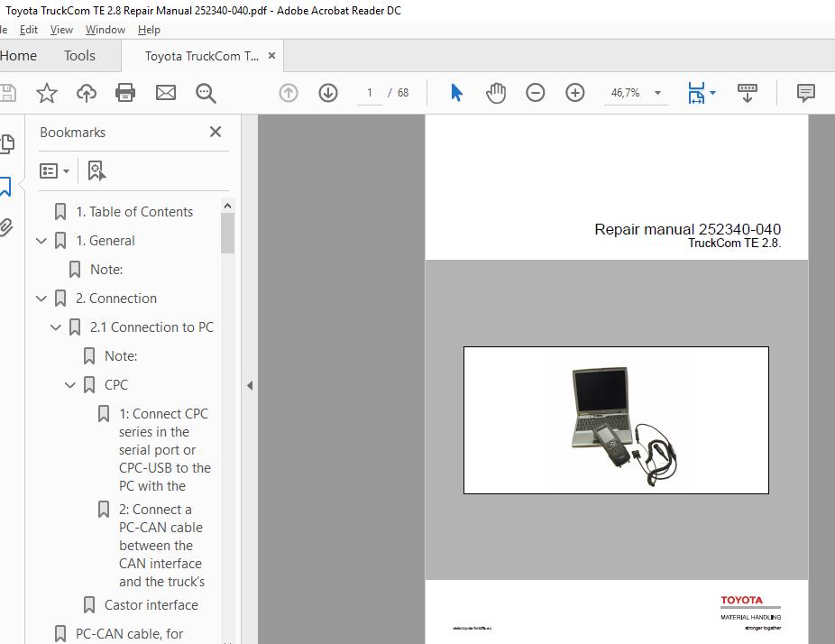Activate the hand pan tool
The height and width of the screenshot is (644, 835).
[496, 93]
